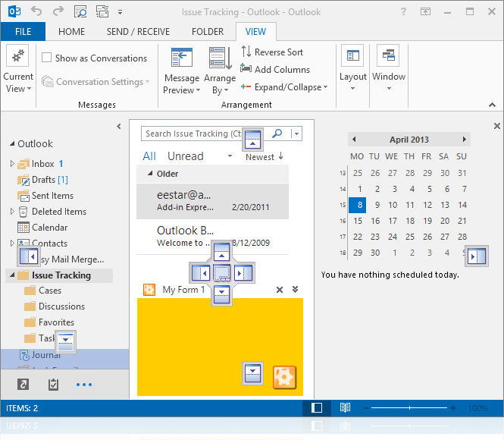Open the shortcuts icon in navigation bar
Image resolution: width=504 pixels, height=440 pixels.
(23, 384)
